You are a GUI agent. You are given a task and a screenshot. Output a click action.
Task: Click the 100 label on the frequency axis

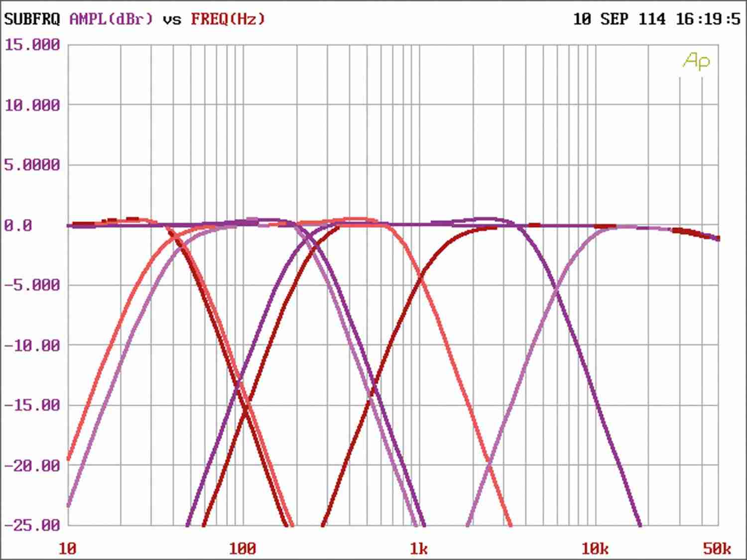click(243, 549)
